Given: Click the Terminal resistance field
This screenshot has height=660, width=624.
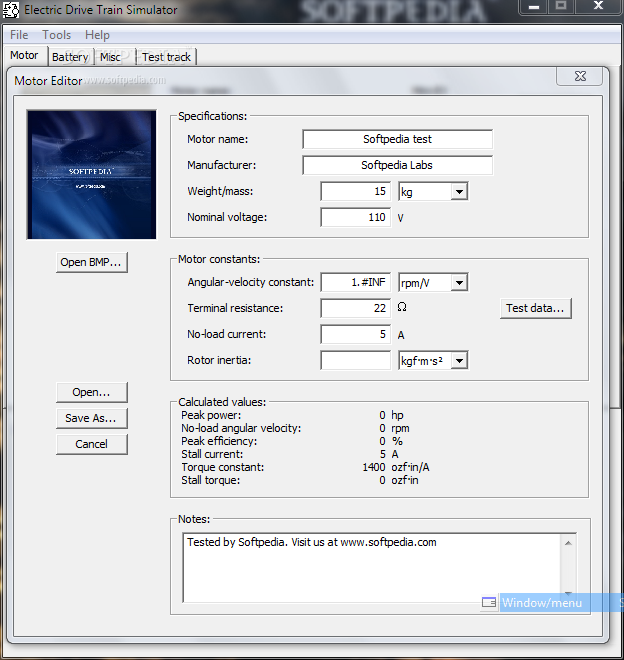Looking at the screenshot, I should point(355,309).
